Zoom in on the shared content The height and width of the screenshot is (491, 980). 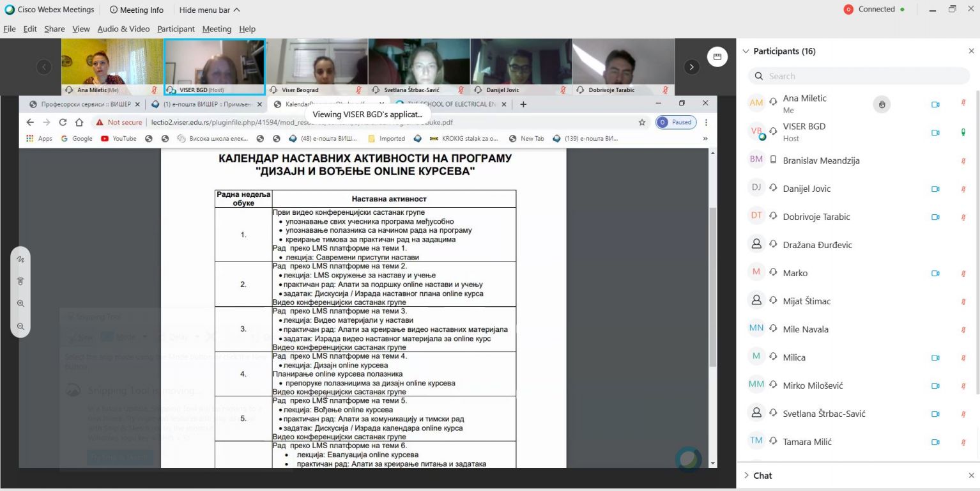click(20, 304)
